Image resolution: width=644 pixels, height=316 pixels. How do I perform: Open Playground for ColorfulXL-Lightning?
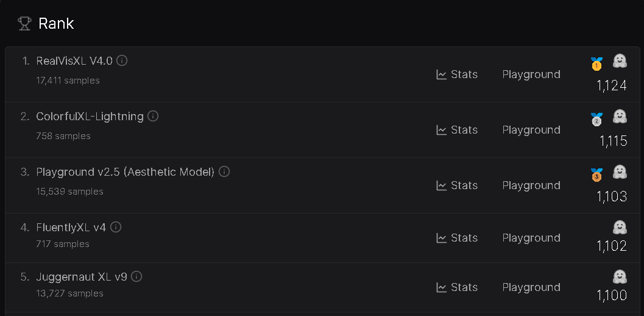click(531, 130)
